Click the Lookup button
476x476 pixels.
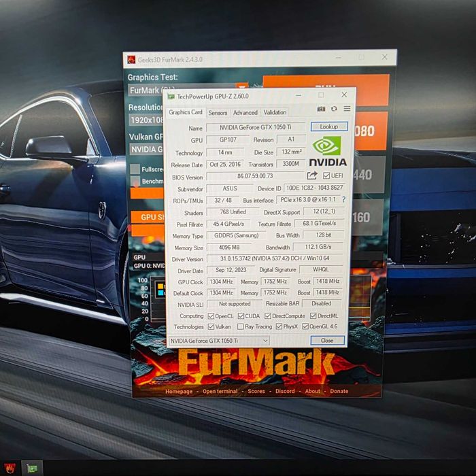328,126
